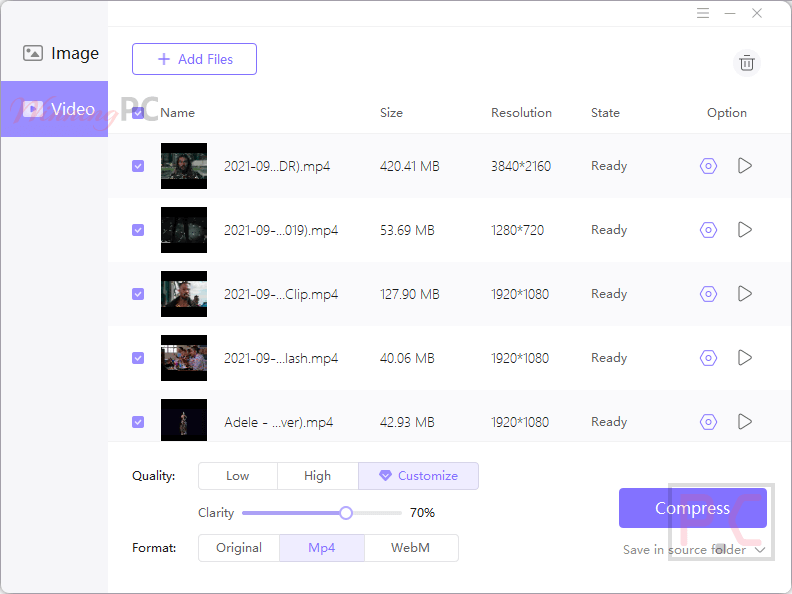The image size is (792, 594).
Task: Click the 420.41 MB size value
Action: [410, 166]
